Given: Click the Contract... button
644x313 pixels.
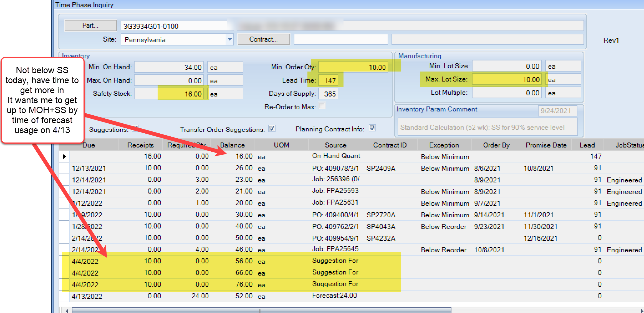Looking at the screenshot, I should point(264,39).
